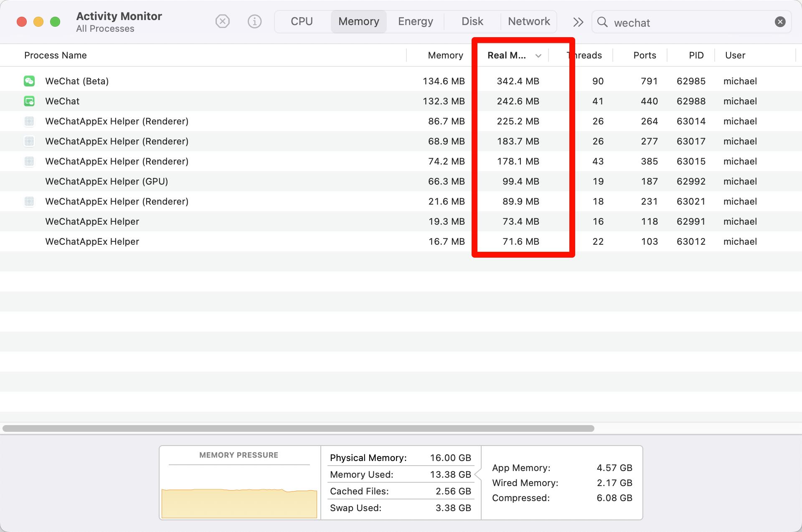Select the WeChat process name
This screenshot has height=532, width=802.
[x=62, y=101]
